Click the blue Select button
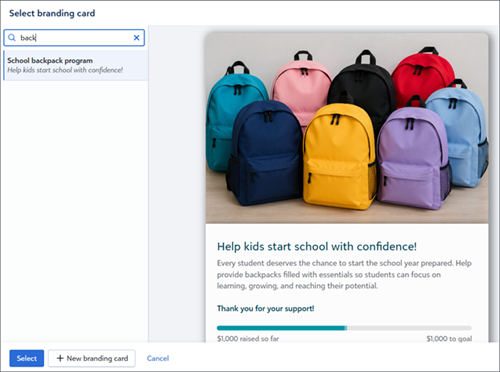The width and height of the screenshot is (500, 372). tap(27, 358)
